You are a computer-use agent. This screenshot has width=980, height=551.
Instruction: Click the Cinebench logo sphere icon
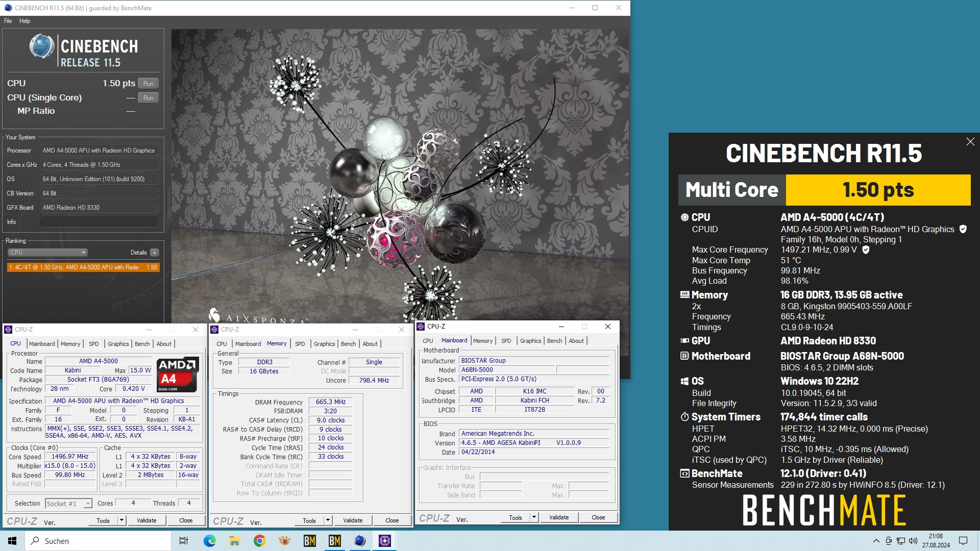pyautogui.click(x=42, y=46)
